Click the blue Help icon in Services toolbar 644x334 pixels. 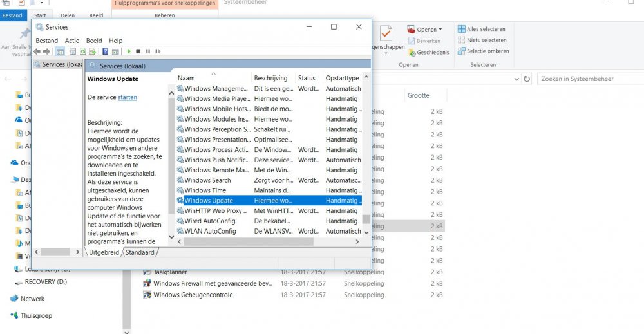pos(105,51)
